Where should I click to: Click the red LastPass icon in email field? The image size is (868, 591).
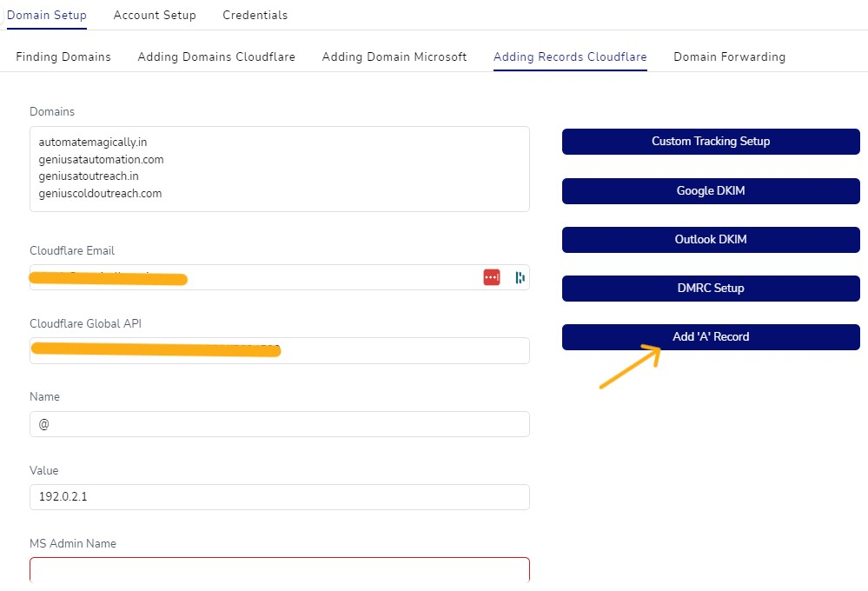click(x=492, y=277)
